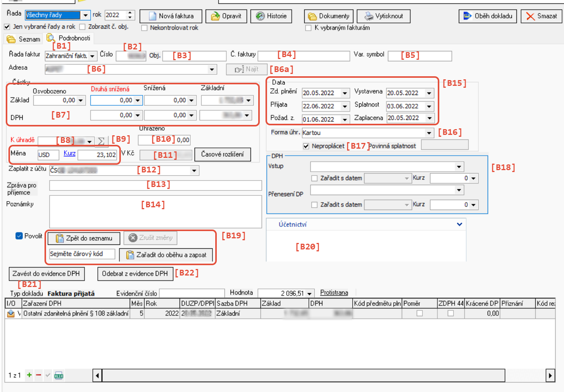Click the red minus remove row icon
This screenshot has height=392, width=564.
(38, 375)
